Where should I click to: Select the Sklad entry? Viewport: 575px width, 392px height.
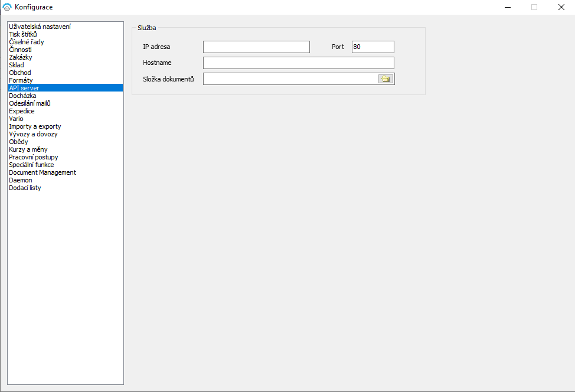click(x=66, y=65)
